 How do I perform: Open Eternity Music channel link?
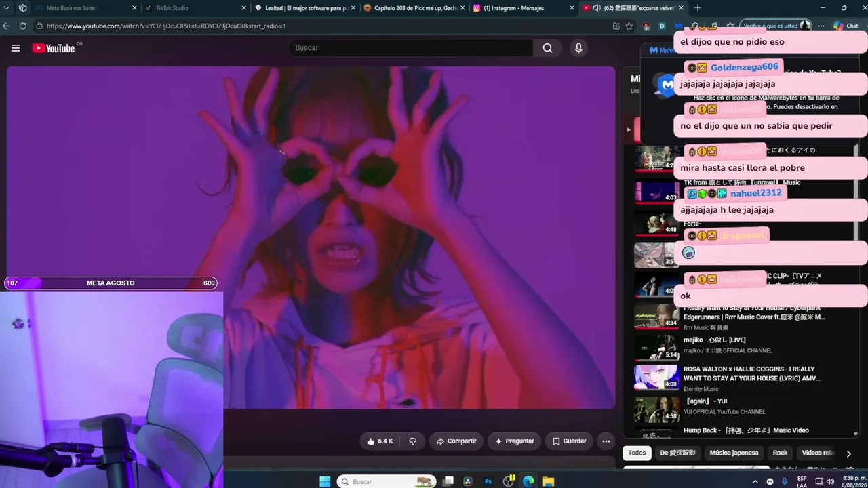coord(701,390)
